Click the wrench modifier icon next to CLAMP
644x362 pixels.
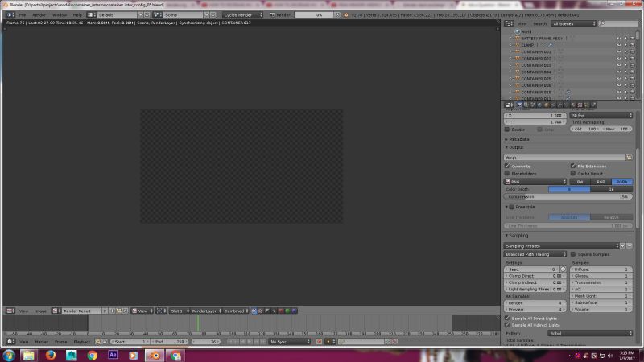(550, 45)
